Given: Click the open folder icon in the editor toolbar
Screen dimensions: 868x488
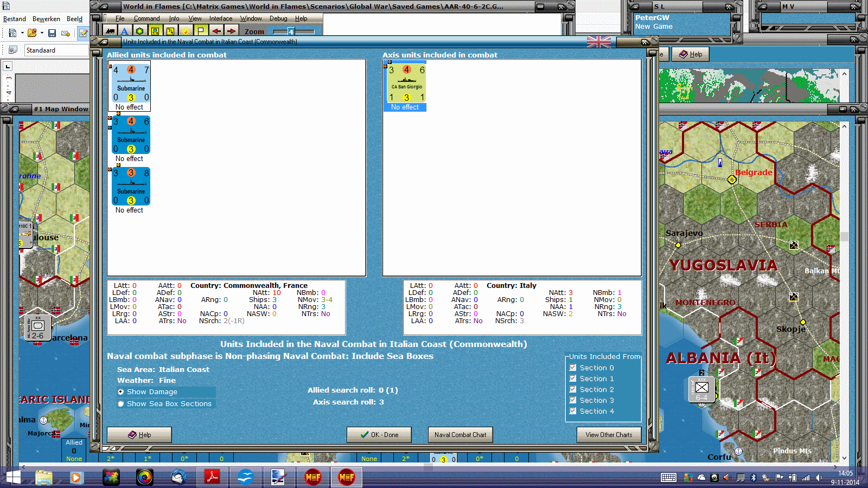Looking at the screenshot, I should coord(32,33).
